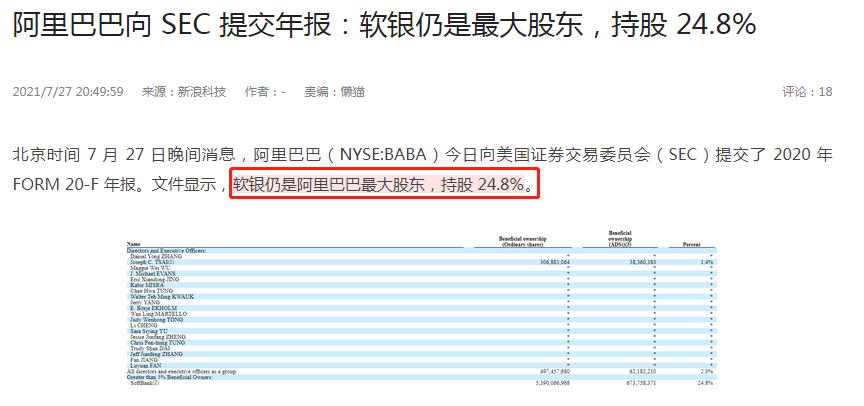Click the Eric Xiandong JING row name
This screenshot has height=406, width=864.
154,279
